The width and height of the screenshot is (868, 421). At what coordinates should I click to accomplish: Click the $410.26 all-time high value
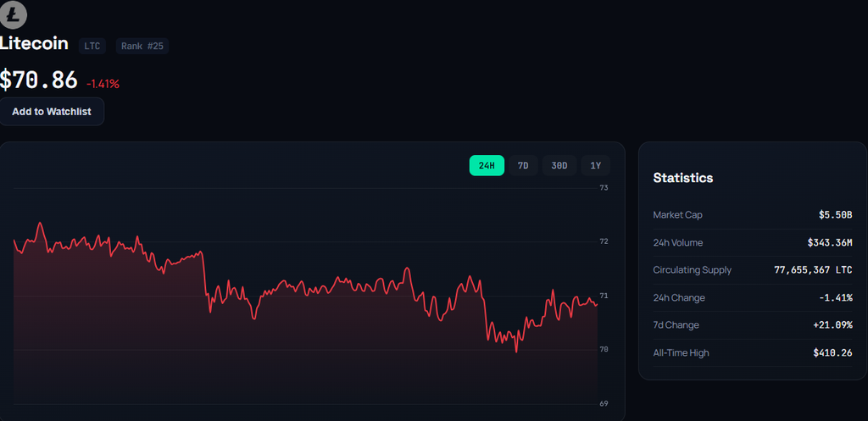point(832,352)
